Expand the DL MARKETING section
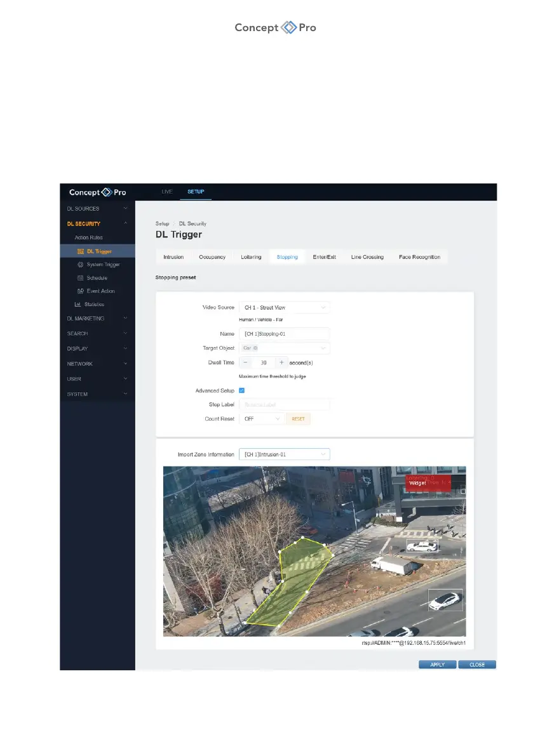The image size is (533, 756). [x=97, y=318]
